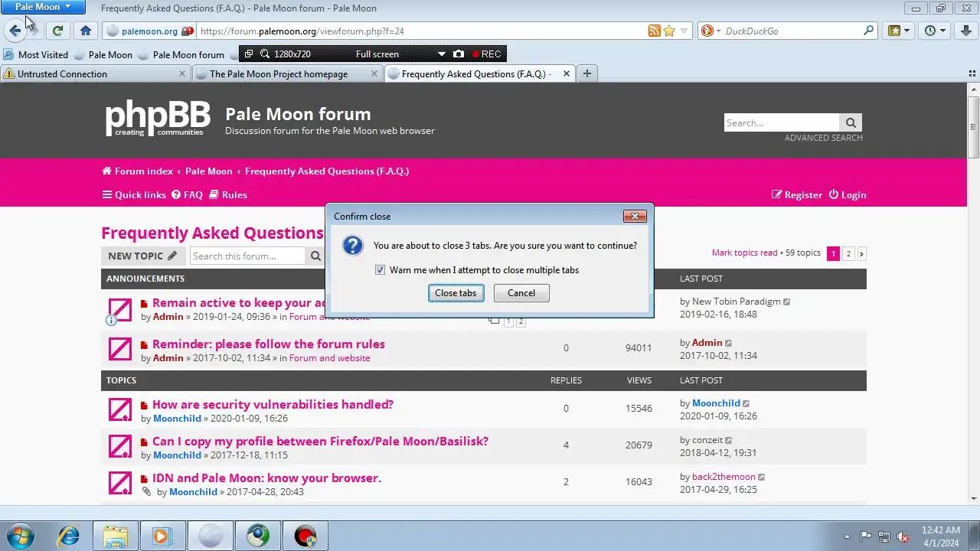Image resolution: width=980 pixels, height=551 pixels.
Task: Open the Windows Start menu
Action: [19, 536]
